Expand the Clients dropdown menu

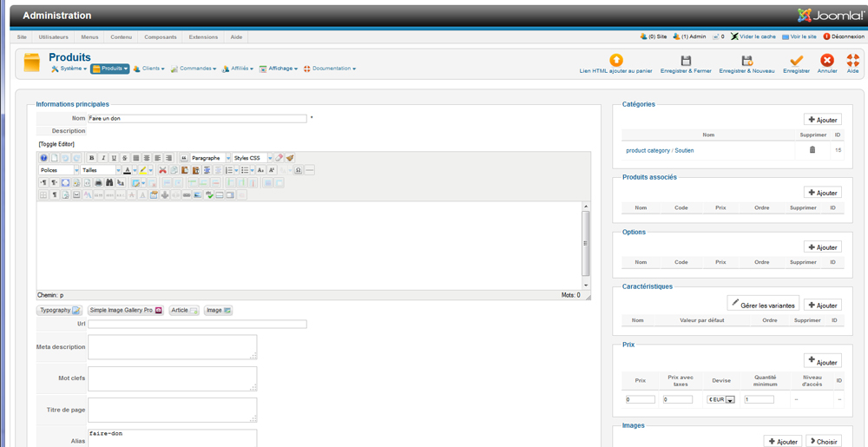(149, 69)
